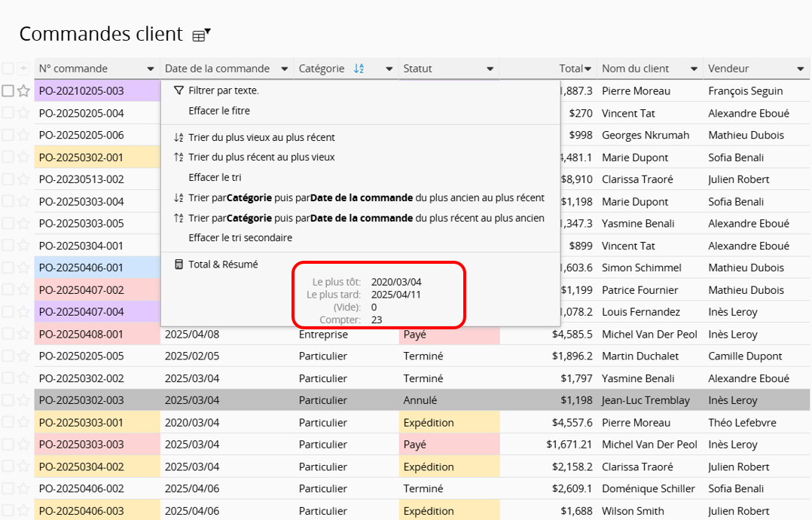Screen dimensions: 812x520
Task: Open the sheet view switcher icon beside title
Action: [x=200, y=35]
